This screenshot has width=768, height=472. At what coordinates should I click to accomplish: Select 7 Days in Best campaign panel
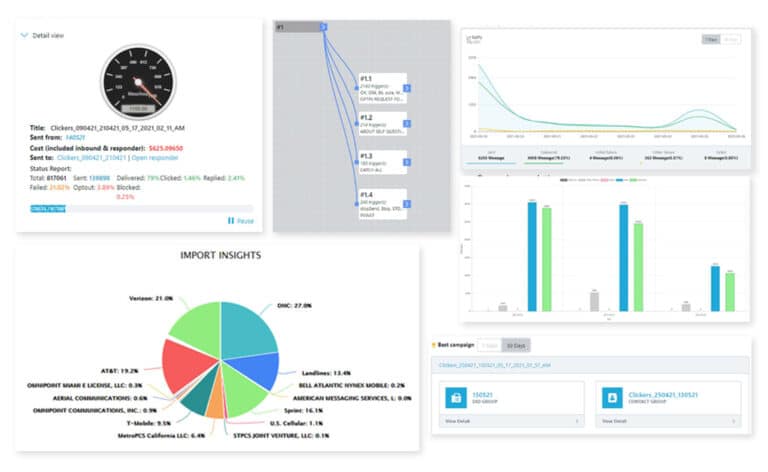click(488, 345)
